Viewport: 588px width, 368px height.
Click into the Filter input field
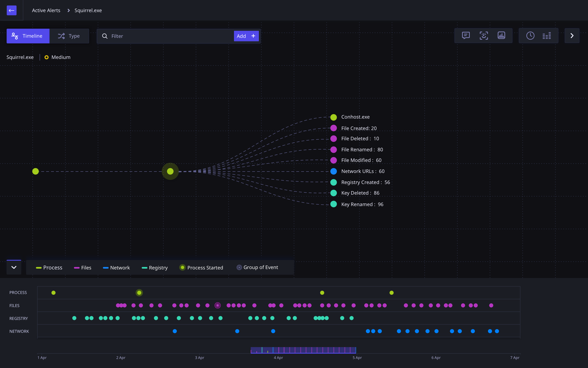[x=170, y=36]
